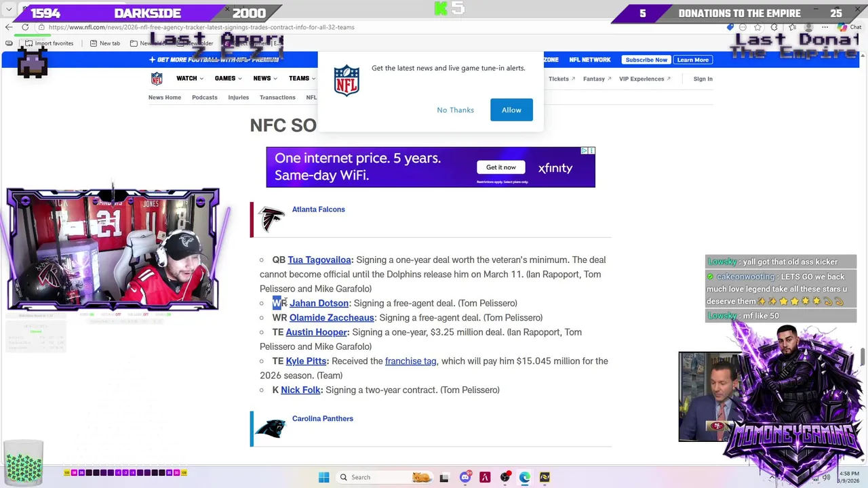Open the Discord taskbar icon
Screen dimensions: 868x488
(465, 477)
